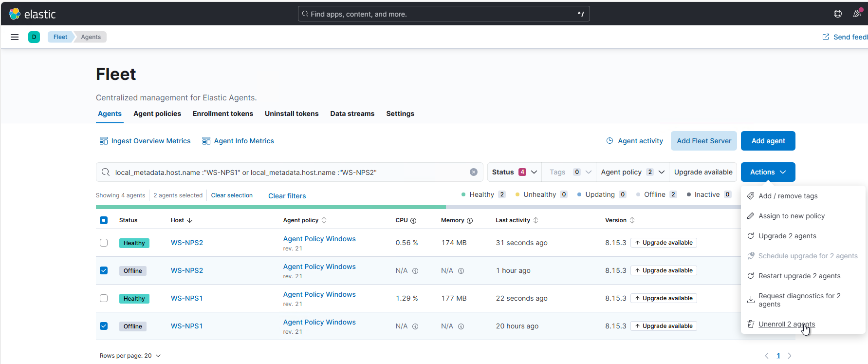Click the search magnifier icon in KQL bar
The height and width of the screenshot is (364, 868).
[x=106, y=172]
